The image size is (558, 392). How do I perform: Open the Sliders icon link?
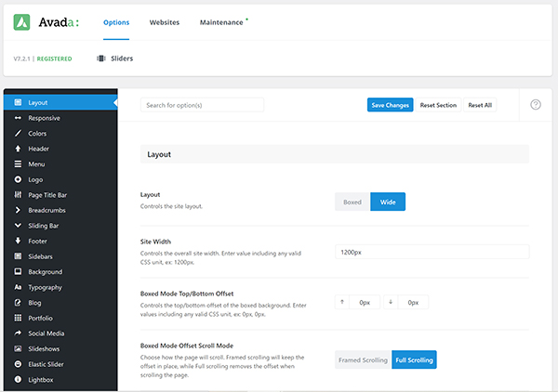(101, 59)
